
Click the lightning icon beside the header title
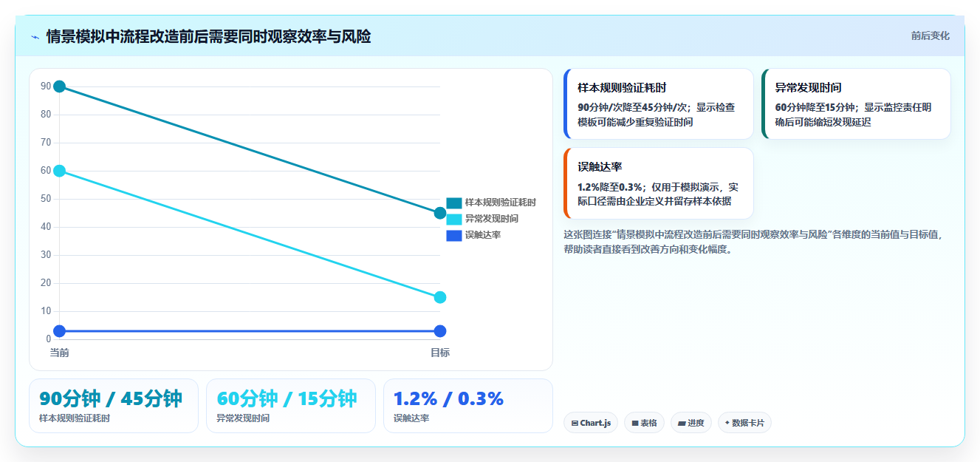point(35,36)
